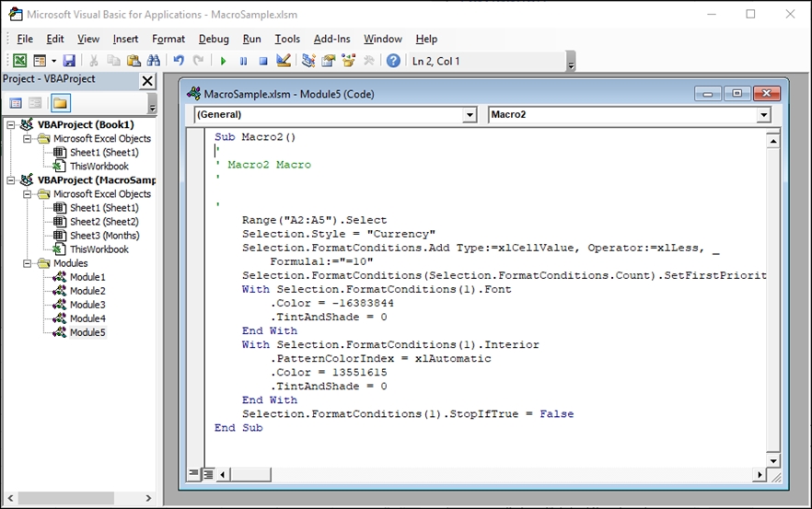Click the Redo arrow icon
Viewport: 812px width, 509px height.
pos(198,61)
